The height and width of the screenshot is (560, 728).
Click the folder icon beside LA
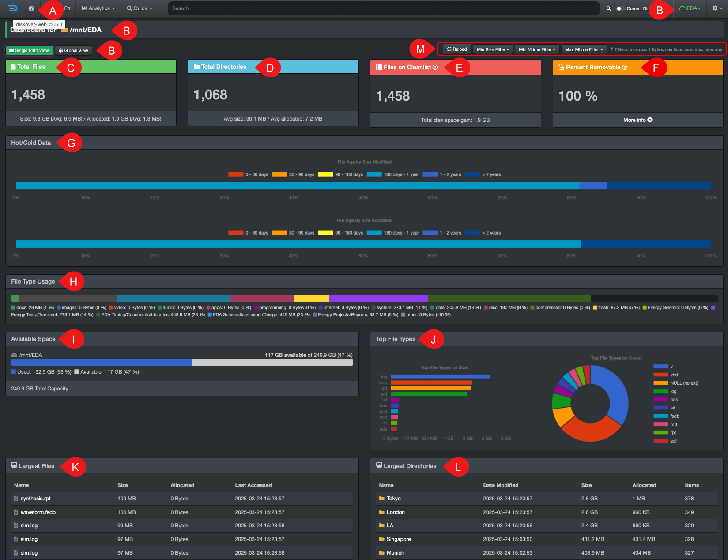coord(381,526)
